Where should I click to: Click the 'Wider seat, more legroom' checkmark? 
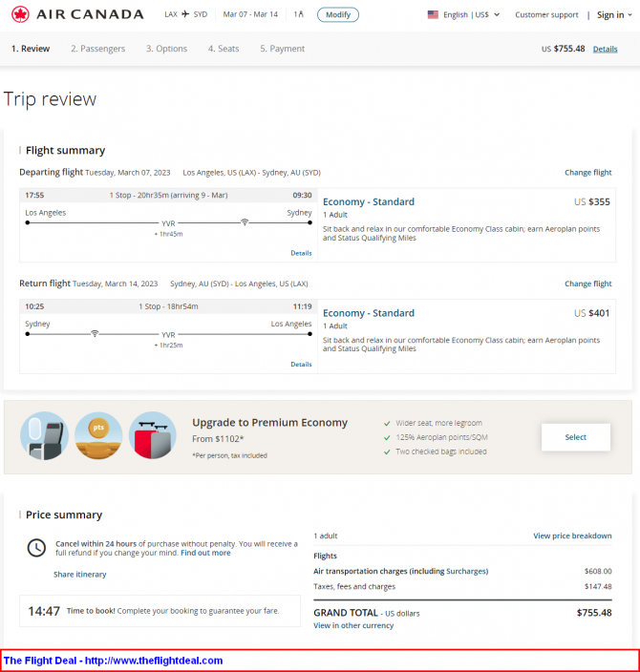click(387, 424)
